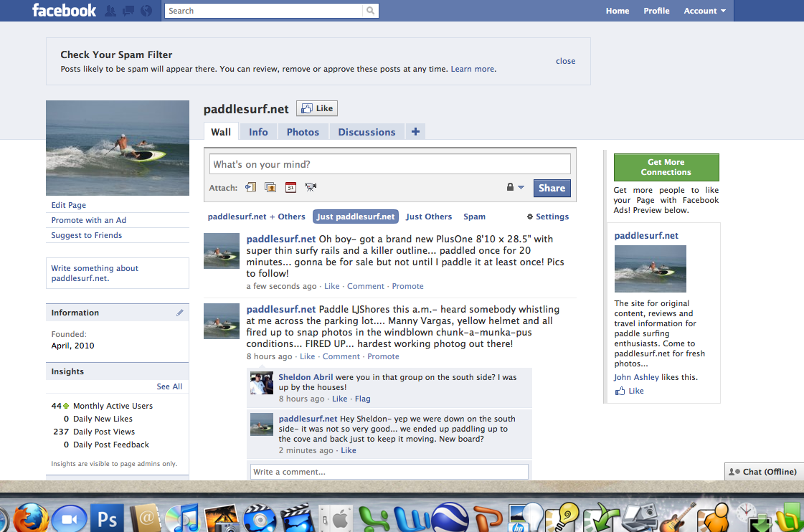Image resolution: width=804 pixels, height=532 pixels.
Task: Switch to the Photos tab
Action: [303, 132]
